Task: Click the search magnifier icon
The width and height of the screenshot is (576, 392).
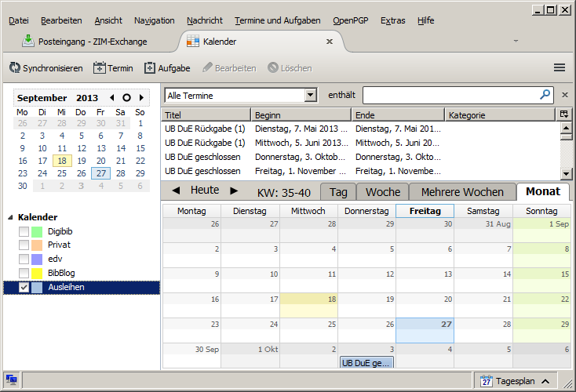Action: [x=545, y=95]
